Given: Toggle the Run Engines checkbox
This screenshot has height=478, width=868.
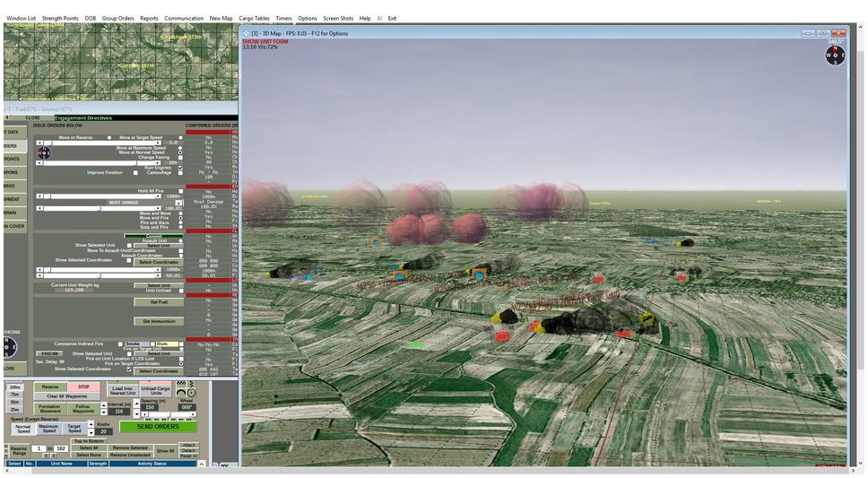Looking at the screenshot, I should coord(180,168).
